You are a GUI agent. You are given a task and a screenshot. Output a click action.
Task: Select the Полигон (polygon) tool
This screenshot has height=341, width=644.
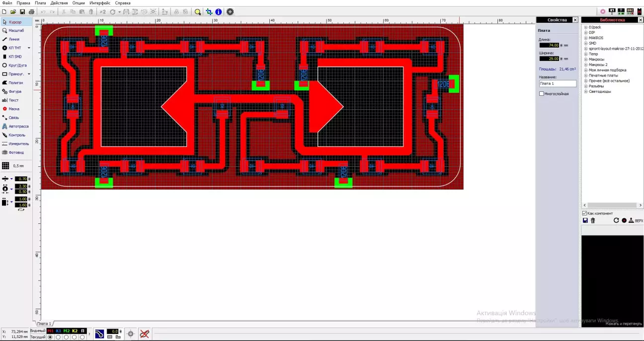pyautogui.click(x=15, y=83)
